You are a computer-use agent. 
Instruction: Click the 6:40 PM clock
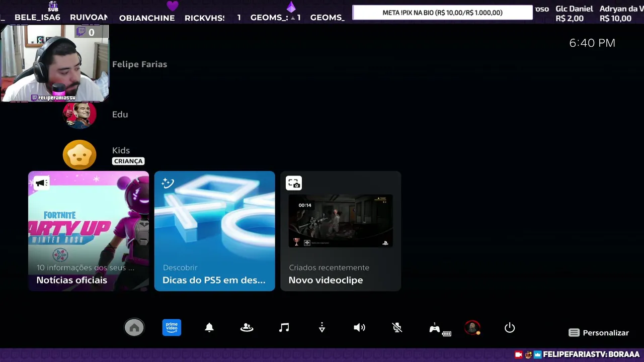click(592, 43)
